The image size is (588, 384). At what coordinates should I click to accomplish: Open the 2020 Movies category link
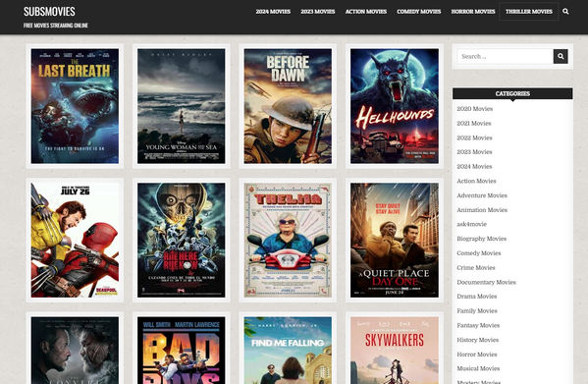(x=475, y=109)
